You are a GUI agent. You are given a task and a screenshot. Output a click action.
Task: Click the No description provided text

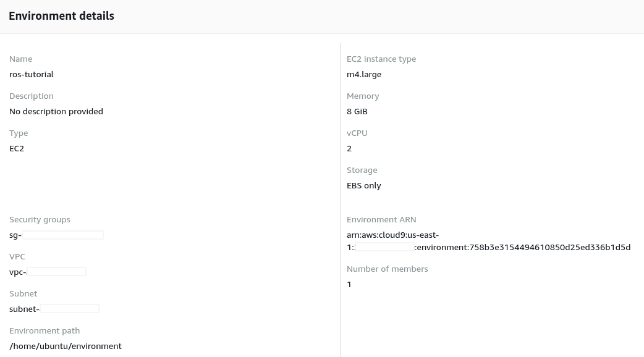point(56,111)
